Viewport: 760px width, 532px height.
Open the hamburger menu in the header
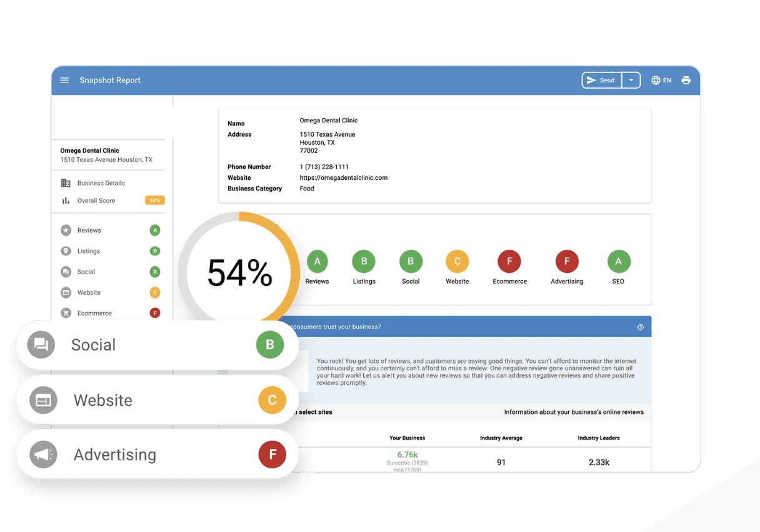[64, 81]
